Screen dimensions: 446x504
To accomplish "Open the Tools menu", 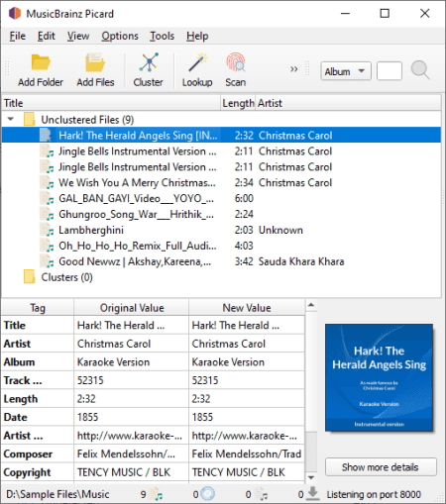I will [162, 36].
